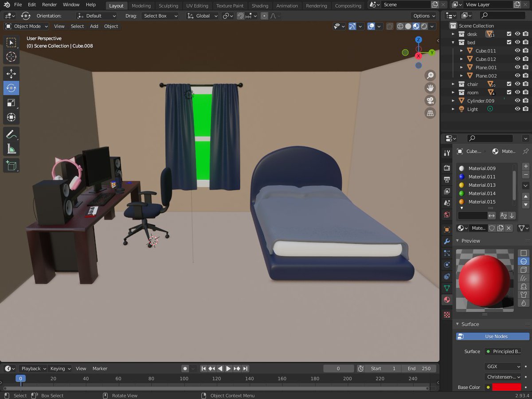Switch to the Shading workspace tab

[x=260, y=6]
